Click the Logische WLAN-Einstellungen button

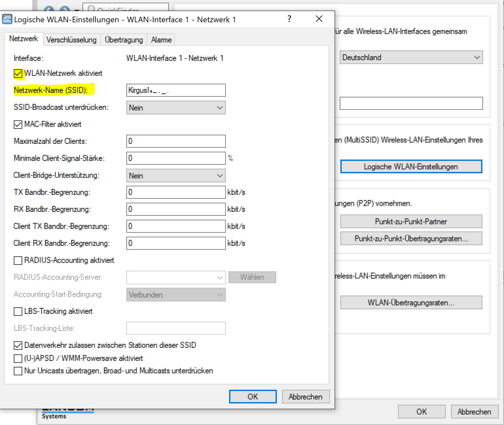[x=411, y=167]
